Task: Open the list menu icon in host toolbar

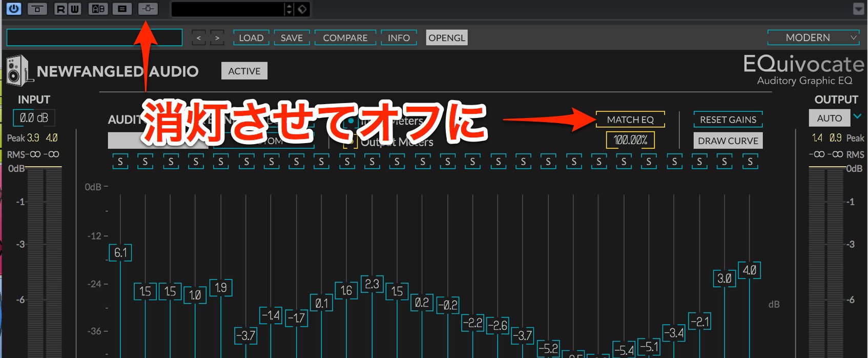Action: coord(122,9)
